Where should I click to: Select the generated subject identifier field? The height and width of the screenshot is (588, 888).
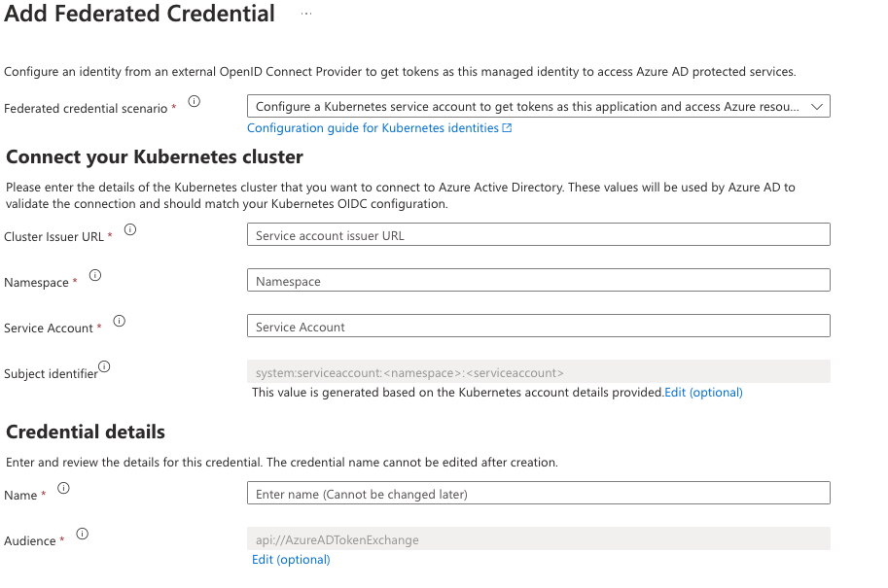pos(538,370)
